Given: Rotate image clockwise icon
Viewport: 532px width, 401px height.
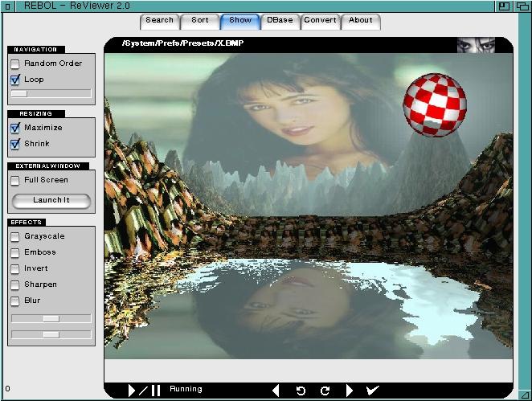Looking at the screenshot, I should point(325,391).
